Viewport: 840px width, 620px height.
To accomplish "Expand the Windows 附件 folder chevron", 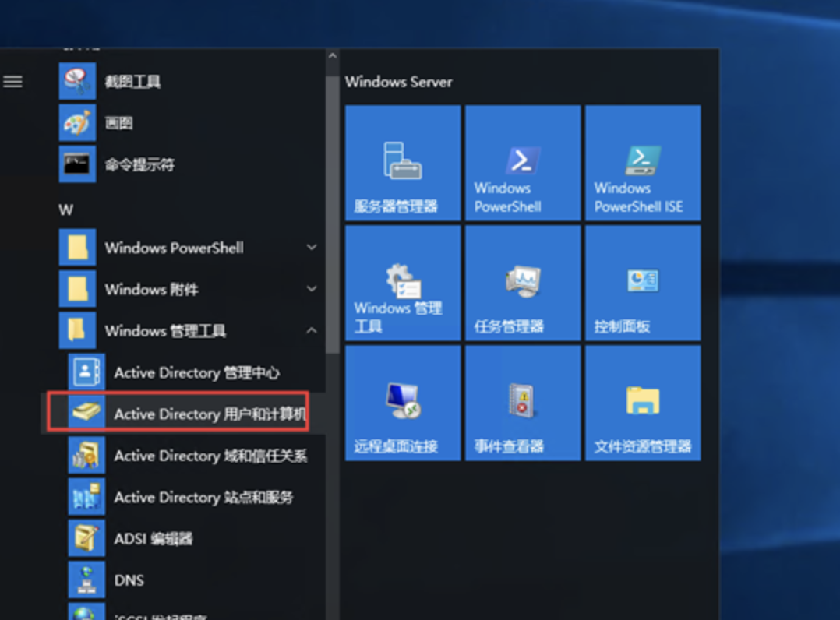I will tap(311, 289).
